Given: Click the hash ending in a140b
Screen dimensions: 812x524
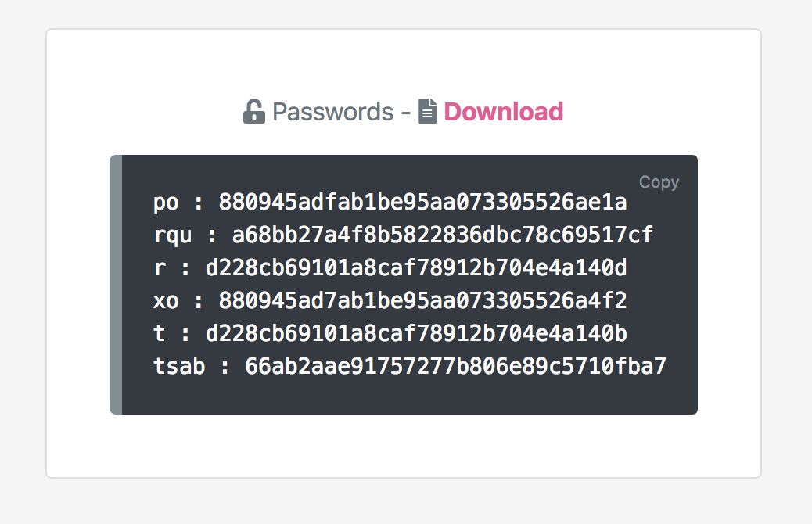Looking at the screenshot, I should click(416, 333).
